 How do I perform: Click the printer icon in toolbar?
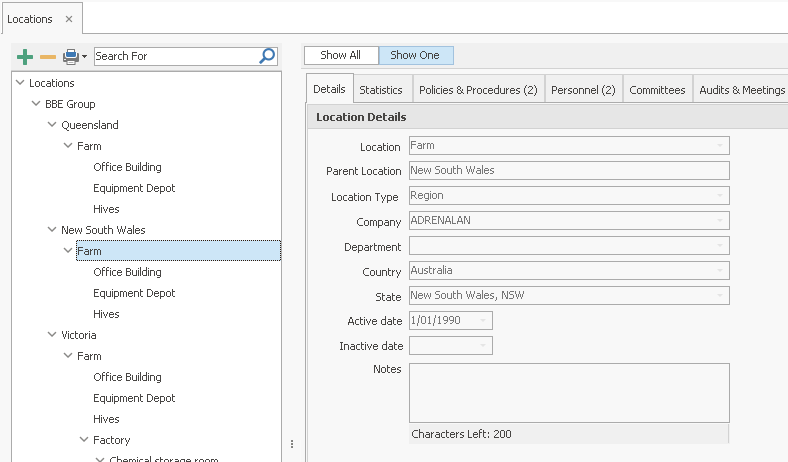point(70,57)
